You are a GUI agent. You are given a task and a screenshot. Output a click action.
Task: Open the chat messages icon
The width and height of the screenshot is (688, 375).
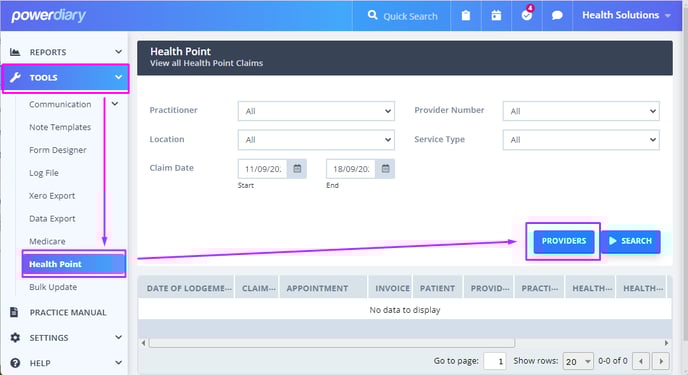pos(557,16)
